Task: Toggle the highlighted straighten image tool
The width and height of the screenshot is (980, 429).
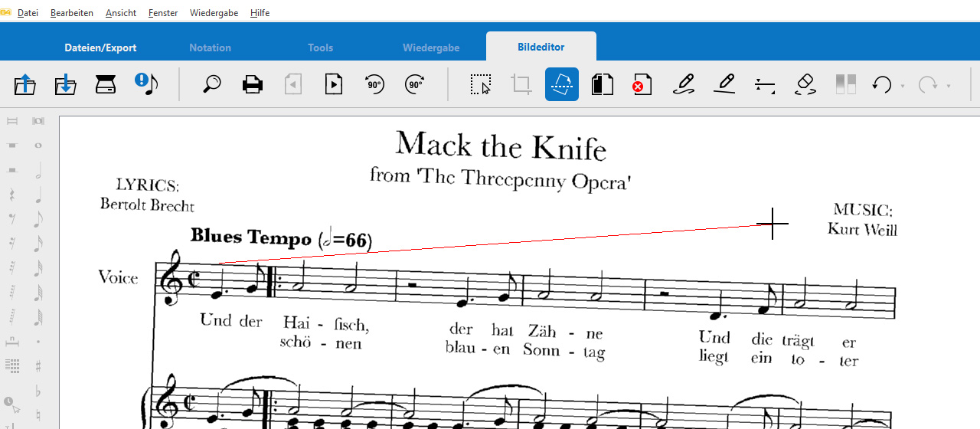Action: coord(562,84)
